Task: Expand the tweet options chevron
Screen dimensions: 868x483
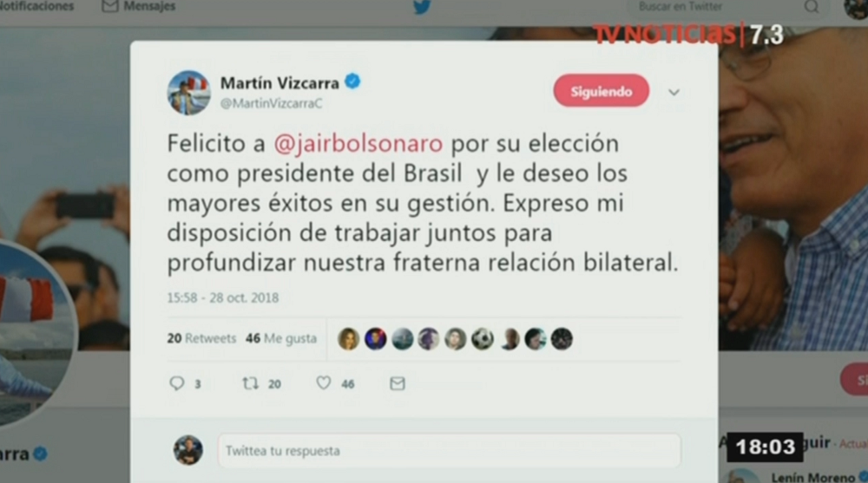Action: click(674, 93)
